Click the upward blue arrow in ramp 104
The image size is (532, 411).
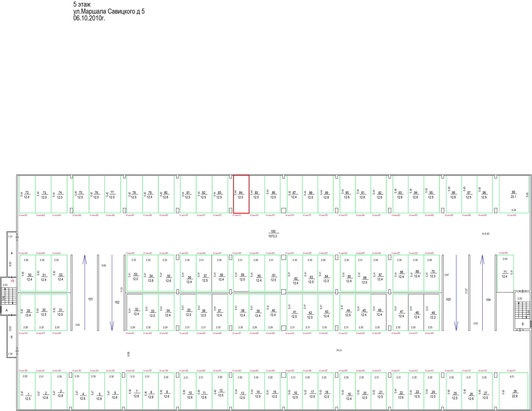click(482, 293)
